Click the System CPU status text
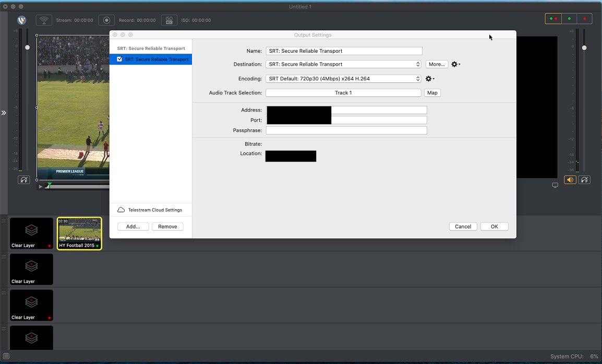 pyautogui.click(x=574, y=356)
